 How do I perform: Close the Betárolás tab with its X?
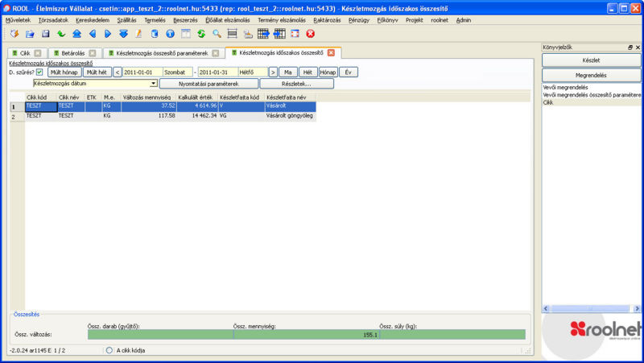point(92,53)
